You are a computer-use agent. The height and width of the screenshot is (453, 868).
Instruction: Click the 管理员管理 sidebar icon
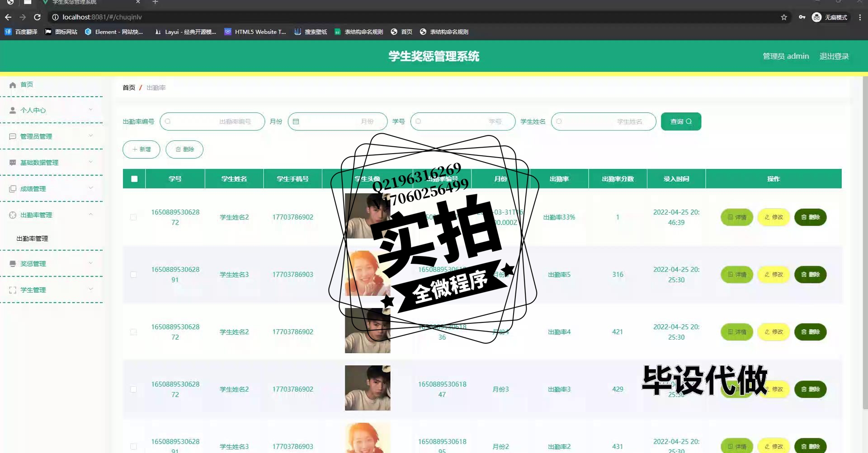(x=13, y=136)
